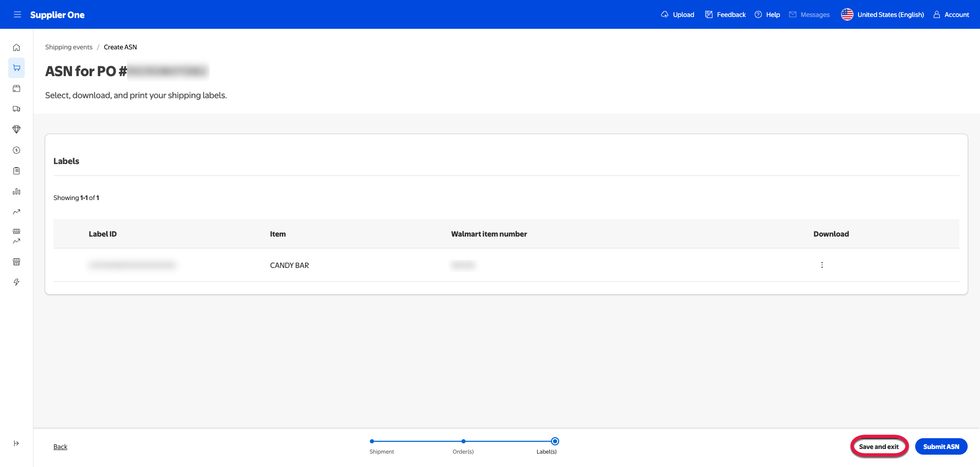Click Save and exit button
The image size is (980, 467).
tap(879, 446)
